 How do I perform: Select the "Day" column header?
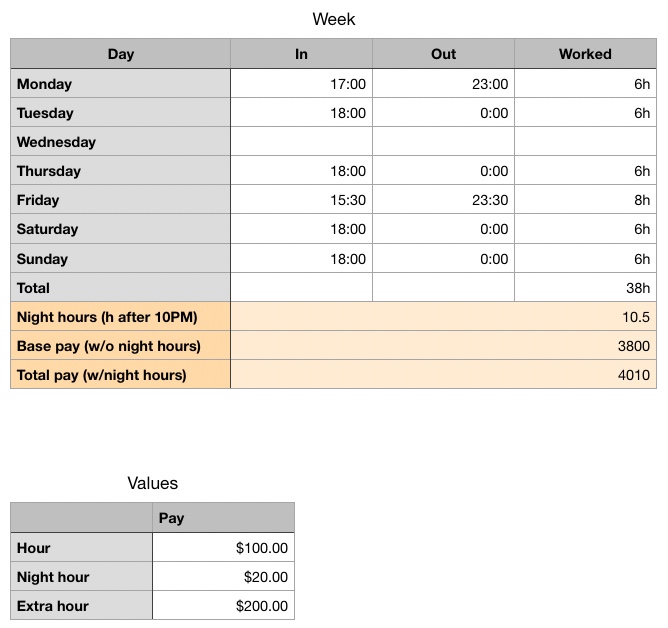(120, 54)
